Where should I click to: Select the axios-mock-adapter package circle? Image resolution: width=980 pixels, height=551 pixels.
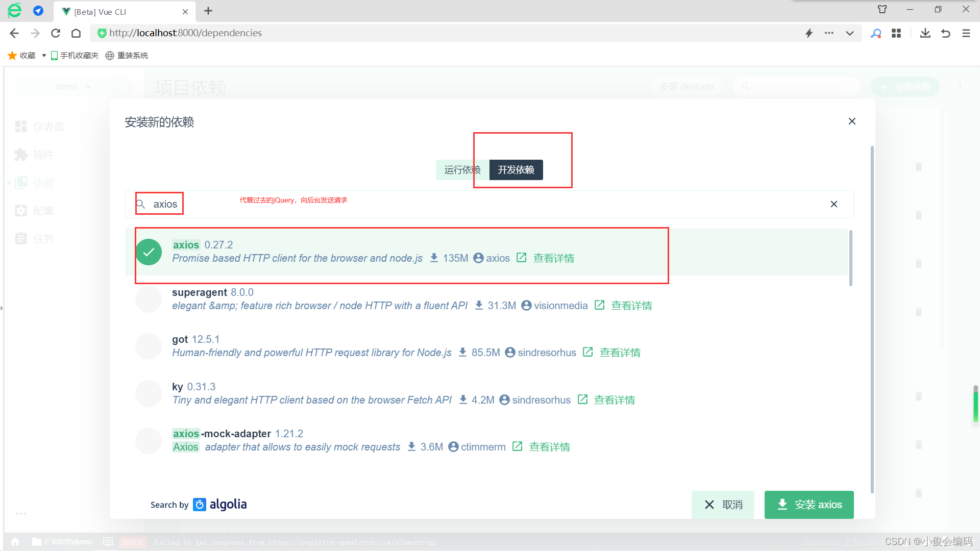[149, 441]
